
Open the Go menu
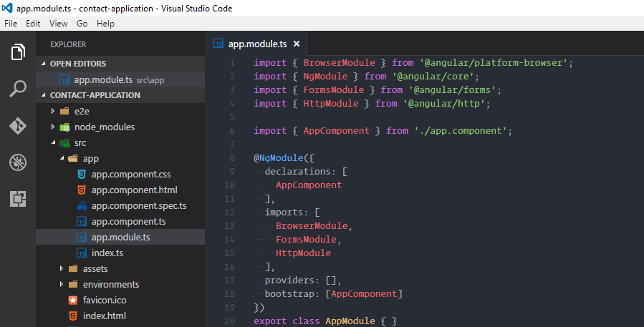click(x=82, y=24)
